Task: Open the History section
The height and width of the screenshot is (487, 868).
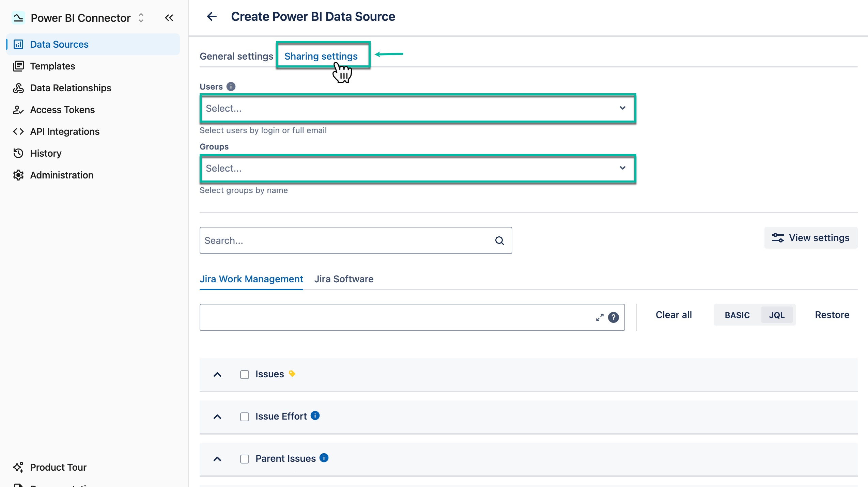Action: 46,153
